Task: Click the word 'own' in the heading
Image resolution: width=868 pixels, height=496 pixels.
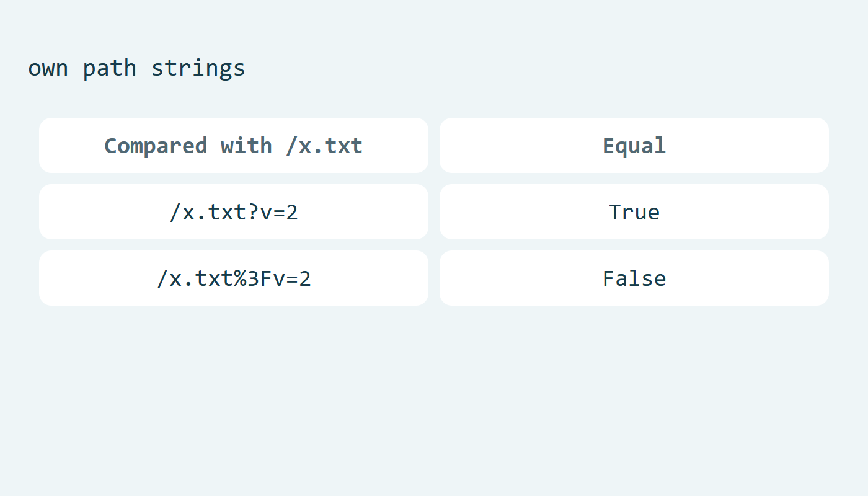Action: pos(48,69)
